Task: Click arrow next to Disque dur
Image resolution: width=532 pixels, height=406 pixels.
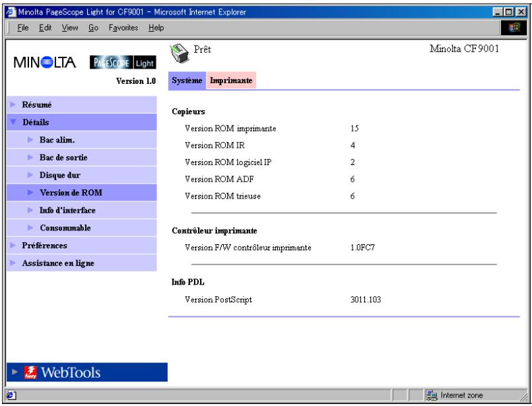Action: tap(30, 175)
